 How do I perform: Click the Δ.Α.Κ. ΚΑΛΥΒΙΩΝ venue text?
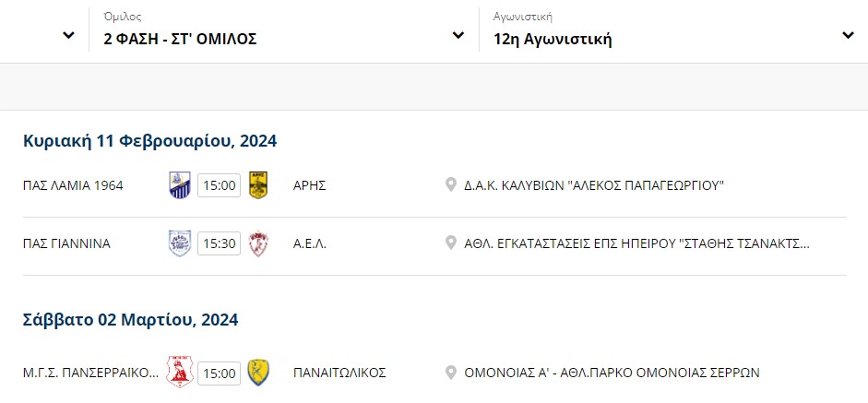click(594, 185)
